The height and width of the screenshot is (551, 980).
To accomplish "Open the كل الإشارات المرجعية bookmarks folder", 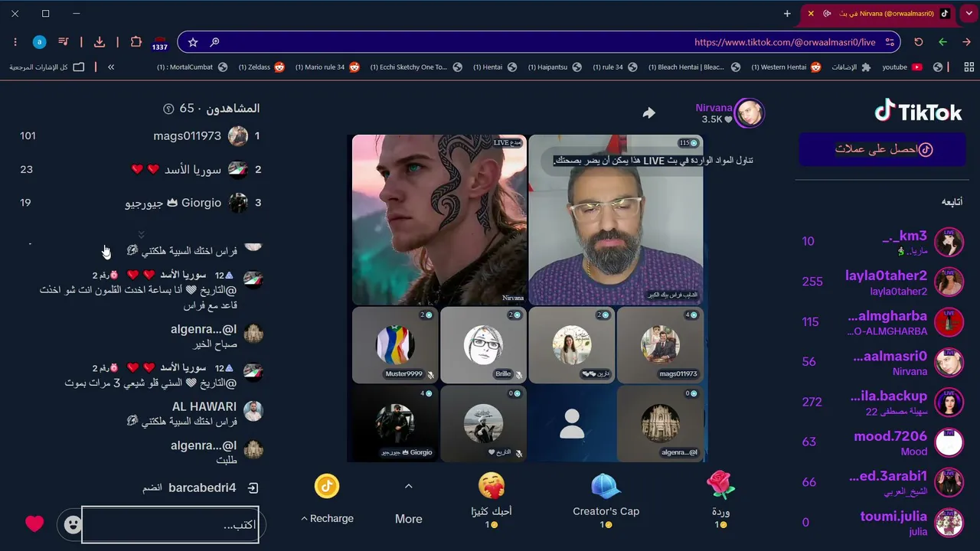I will [47, 67].
